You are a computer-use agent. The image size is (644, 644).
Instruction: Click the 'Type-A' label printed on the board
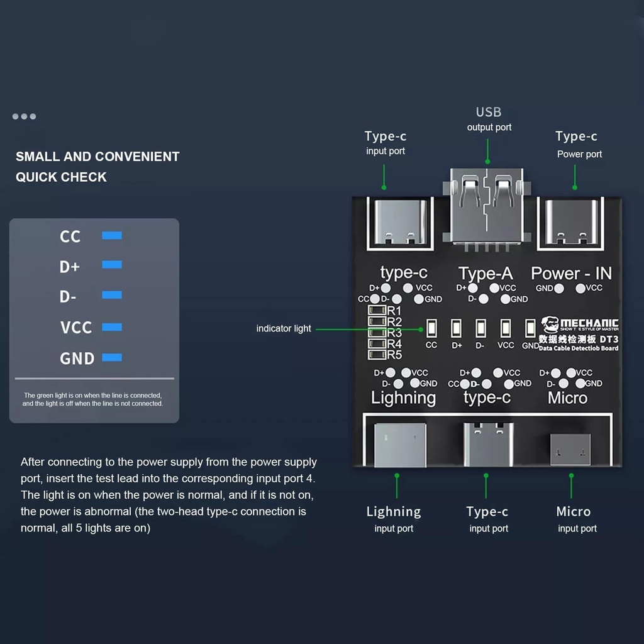[x=486, y=274]
